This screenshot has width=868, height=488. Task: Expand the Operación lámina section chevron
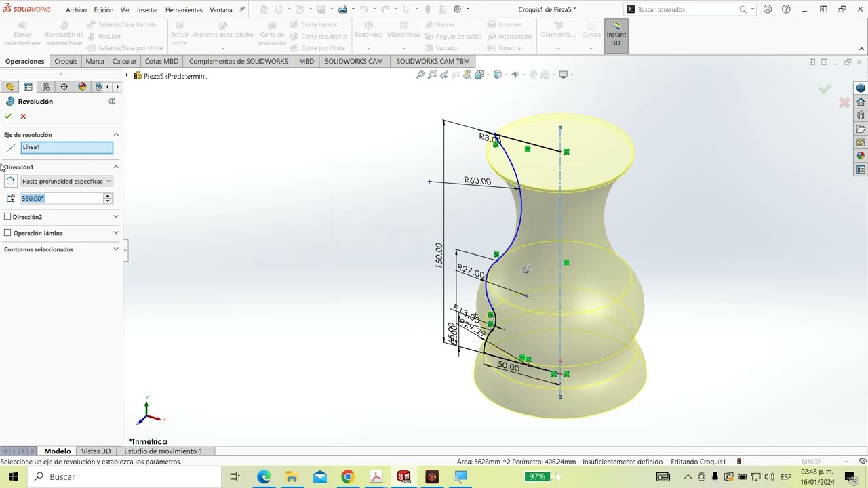[116, 233]
